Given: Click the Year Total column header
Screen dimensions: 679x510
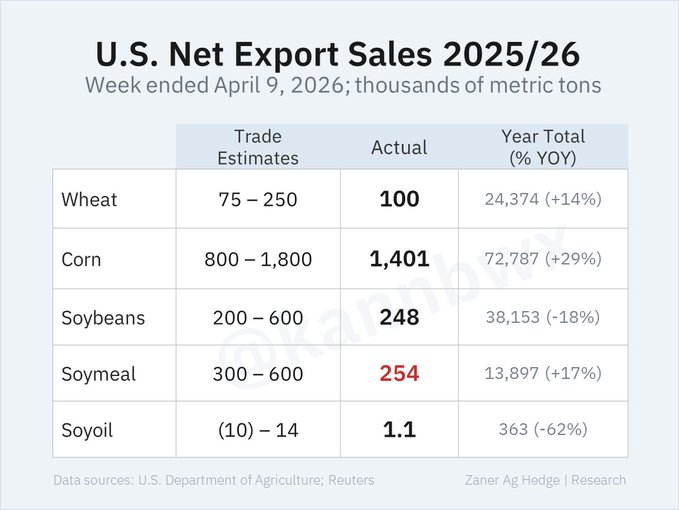Looking at the screenshot, I should [543, 147].
